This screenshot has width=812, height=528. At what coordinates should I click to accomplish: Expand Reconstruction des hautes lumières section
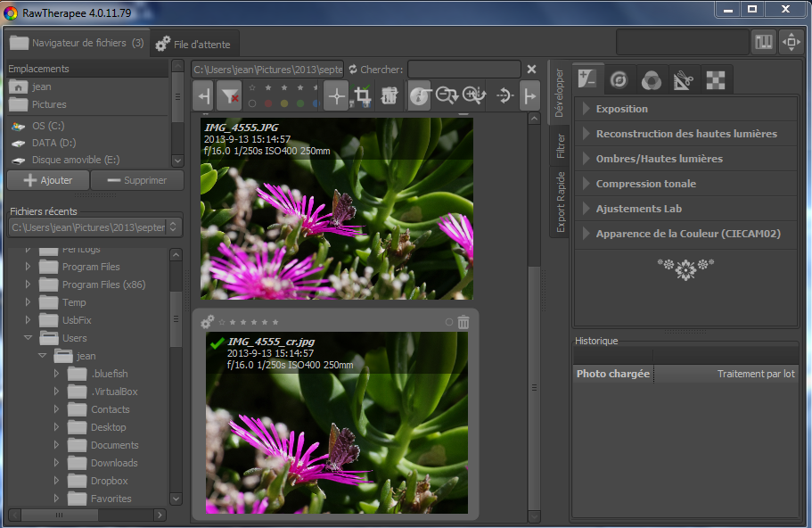(x=685, y=134)
